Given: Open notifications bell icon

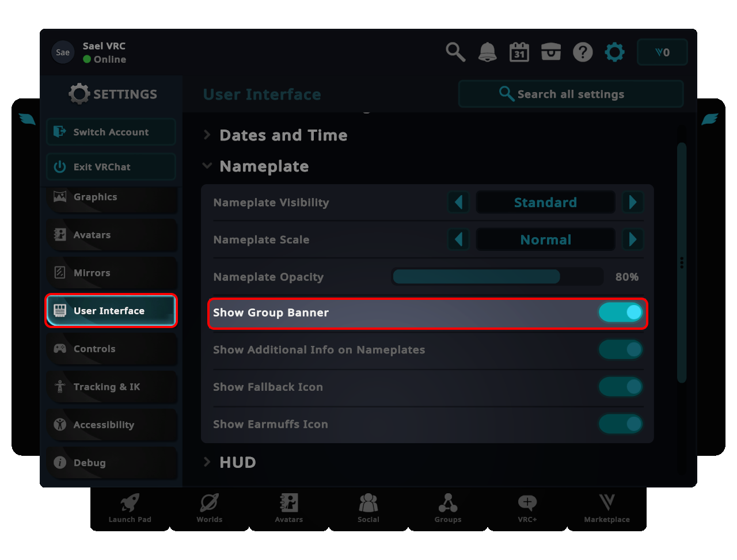Looking at the screenshot, I should (x=487, y=52).
